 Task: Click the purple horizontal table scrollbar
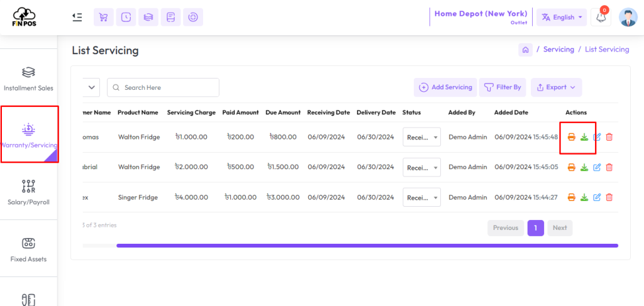click(x=367, y=246)
